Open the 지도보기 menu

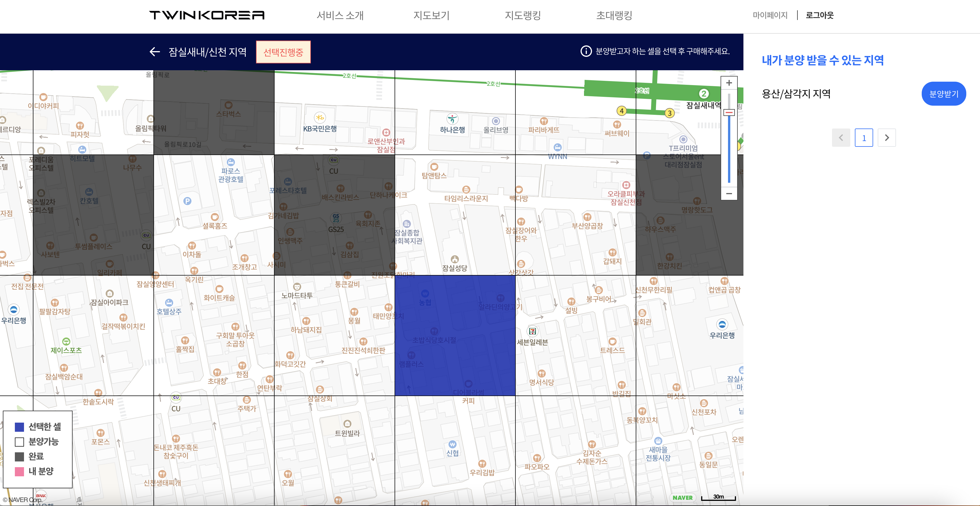(431, 15)
